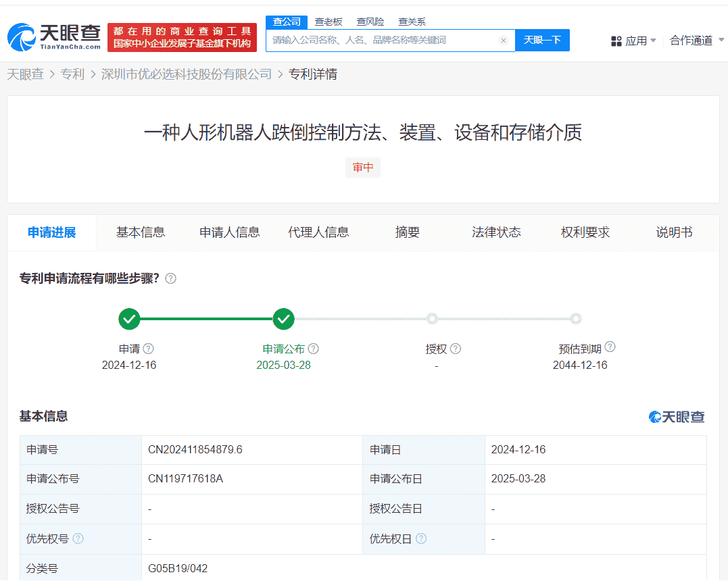Open the help icon beside 专利申请流程有哪些步骤

(171, 278)
